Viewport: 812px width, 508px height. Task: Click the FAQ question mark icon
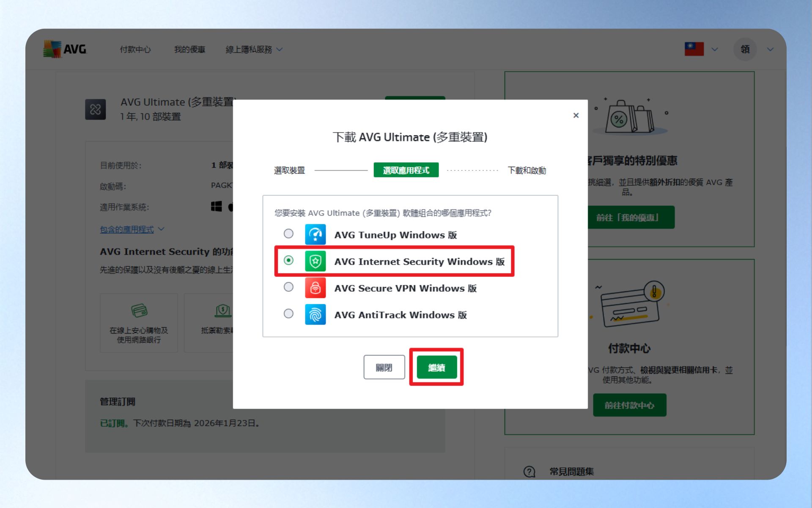point(529,472)
